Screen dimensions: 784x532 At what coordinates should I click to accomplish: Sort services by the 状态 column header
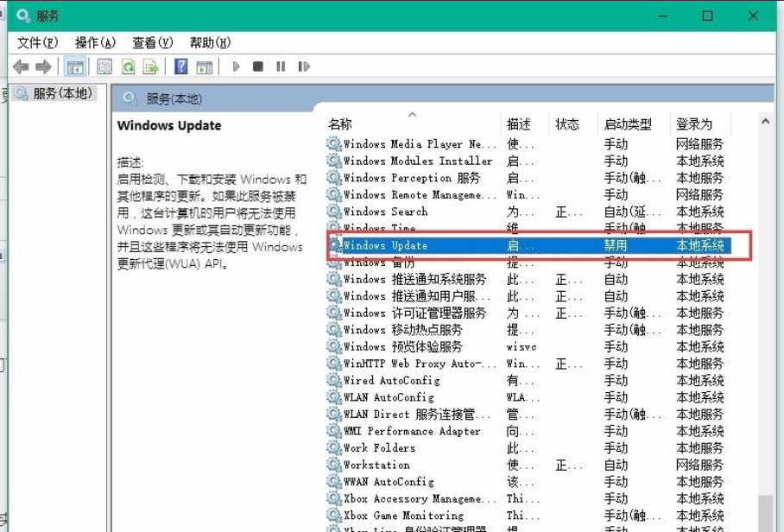568,123
